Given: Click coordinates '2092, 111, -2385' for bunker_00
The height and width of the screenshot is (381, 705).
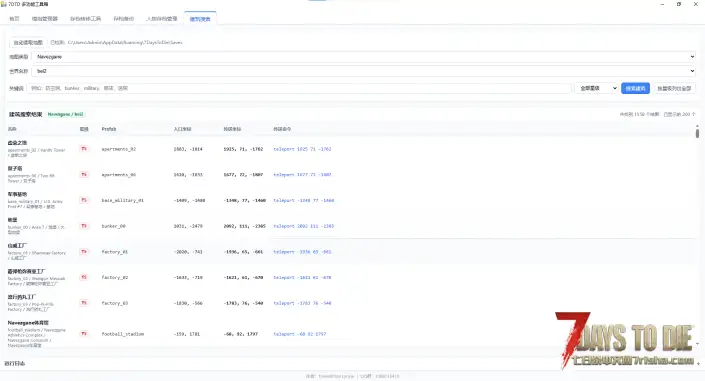Looking at the screenshot, I should (x=245, y=226).
